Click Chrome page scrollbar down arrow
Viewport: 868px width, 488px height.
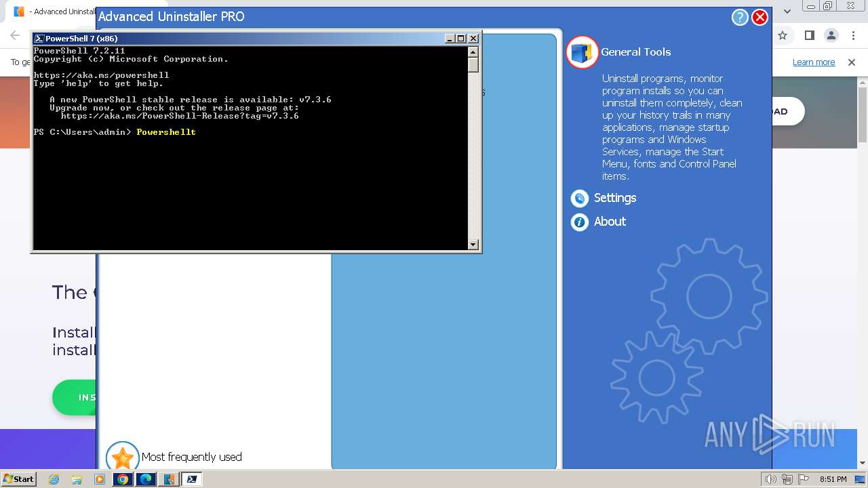863,464
